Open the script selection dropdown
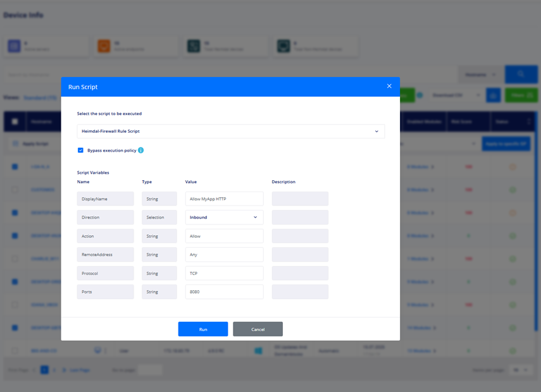Viewport: 541px width, 392px height. (230, 131)
